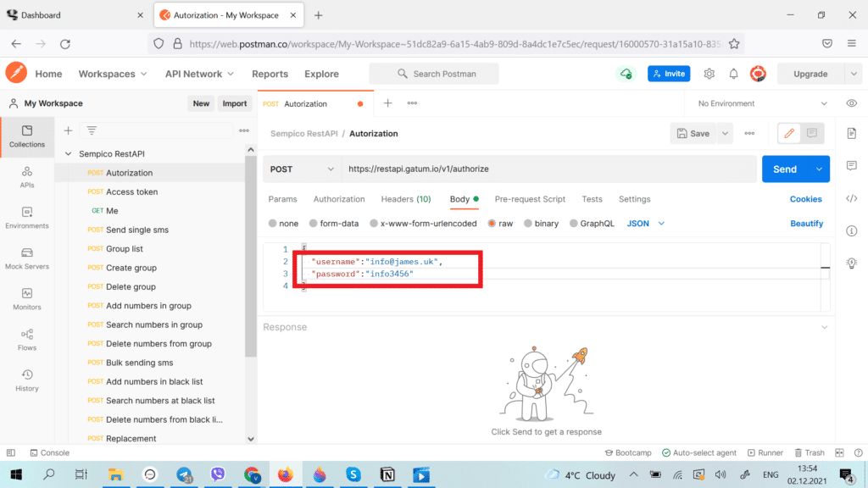Open the Save options dropdown arrow
Screen dimensions: 868x488
click(725, 133)
